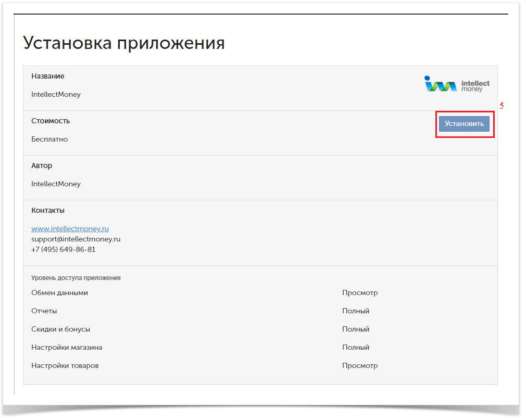Viewport: 526px width, 420px height.
Task: Click the Название field label
Action: pyautogui.click(x=47, y=76)
